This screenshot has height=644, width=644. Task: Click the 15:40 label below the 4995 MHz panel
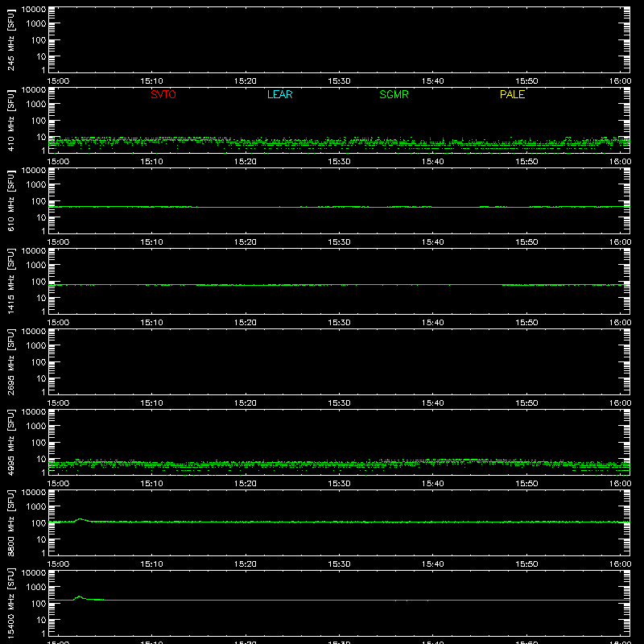coord(432,484)
